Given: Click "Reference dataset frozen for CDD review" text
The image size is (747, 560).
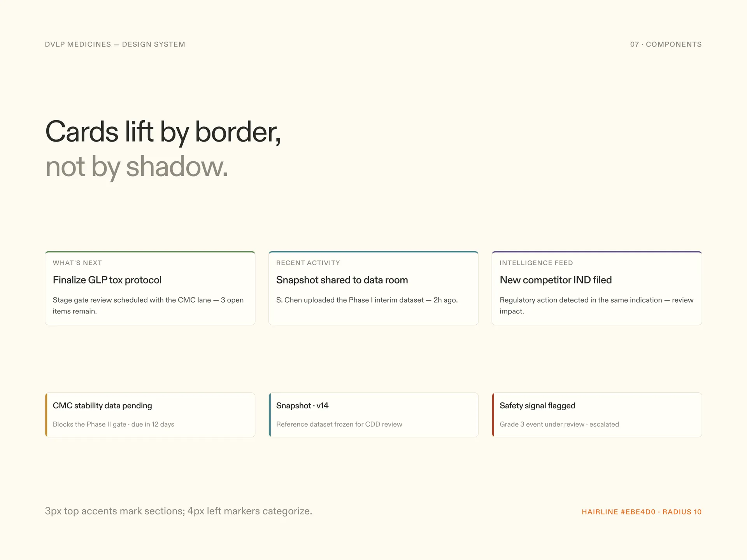Looking at the screenshot, I should tap(339, 424).
